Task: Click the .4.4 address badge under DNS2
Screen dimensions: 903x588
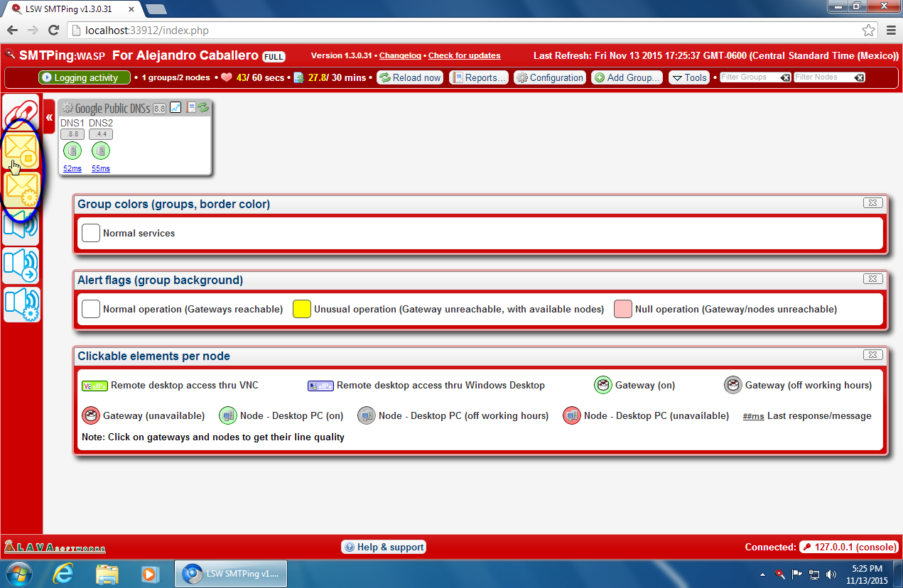Action: [101, 134]
